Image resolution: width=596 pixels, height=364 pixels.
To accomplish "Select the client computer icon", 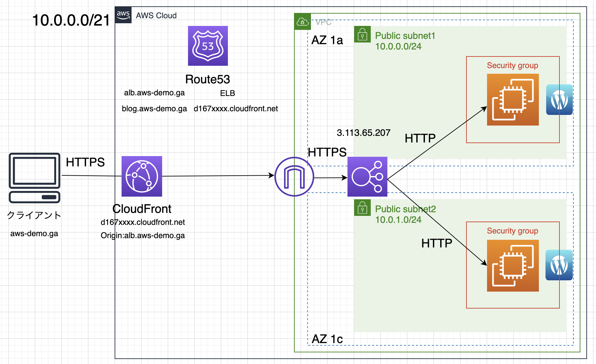I will [35, 178].
